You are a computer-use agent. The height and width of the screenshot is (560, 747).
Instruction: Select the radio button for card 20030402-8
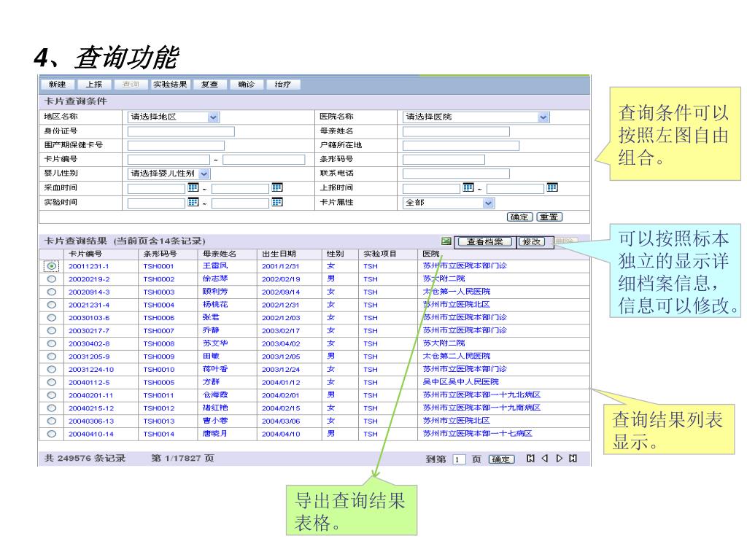tap(52, 343)
